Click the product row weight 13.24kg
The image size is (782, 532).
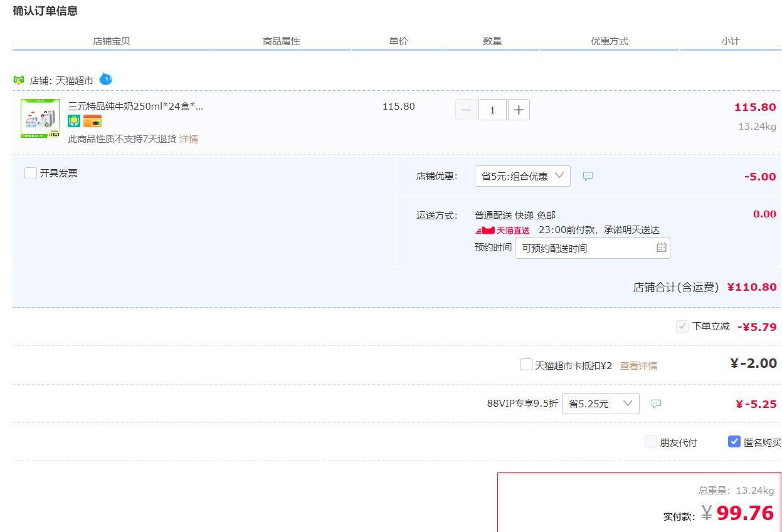757,127
